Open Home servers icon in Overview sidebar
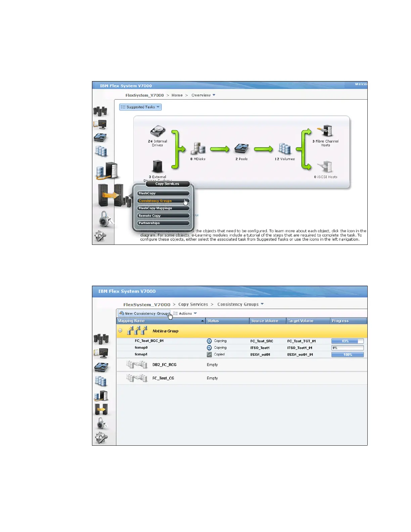411x532 pixels. (100, 111)
